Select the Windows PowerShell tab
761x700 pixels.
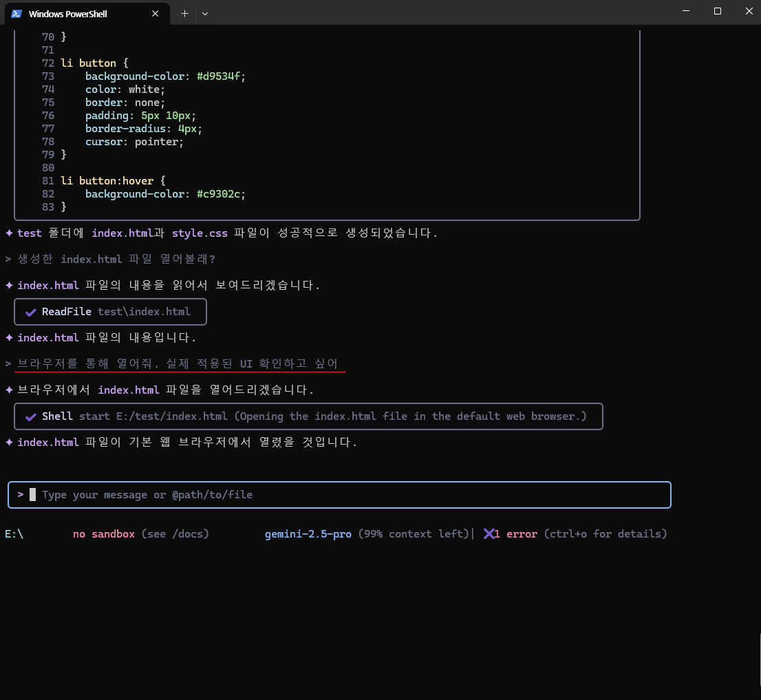click(87, 14)
